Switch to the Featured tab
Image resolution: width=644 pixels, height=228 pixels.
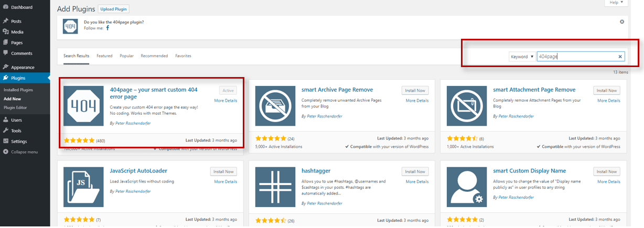104,56
